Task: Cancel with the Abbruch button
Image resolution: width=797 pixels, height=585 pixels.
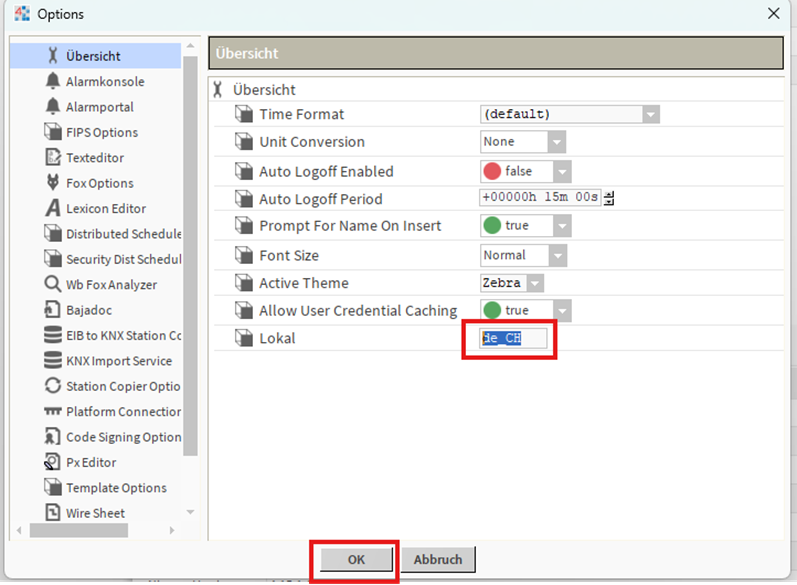Action: pyautogui.click(x=438, y=559)
